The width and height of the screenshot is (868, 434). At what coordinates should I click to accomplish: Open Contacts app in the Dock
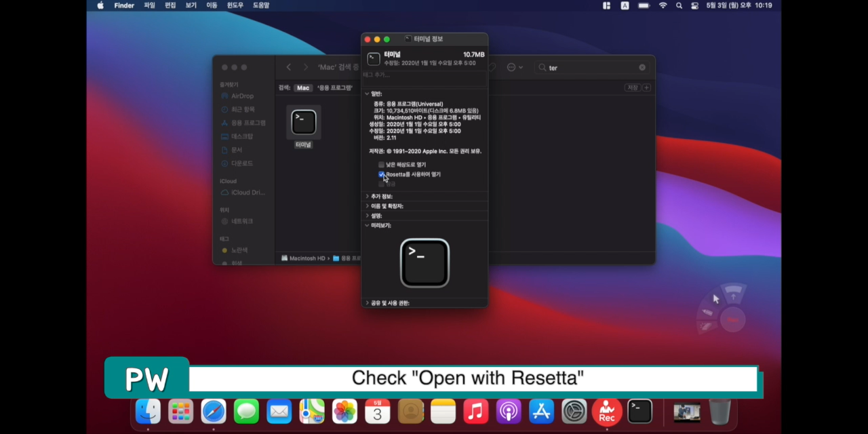point(410,411)
